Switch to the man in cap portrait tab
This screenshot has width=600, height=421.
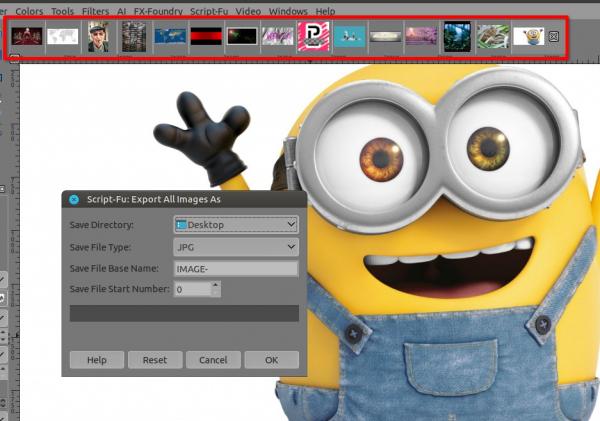[x=98, y=36]
